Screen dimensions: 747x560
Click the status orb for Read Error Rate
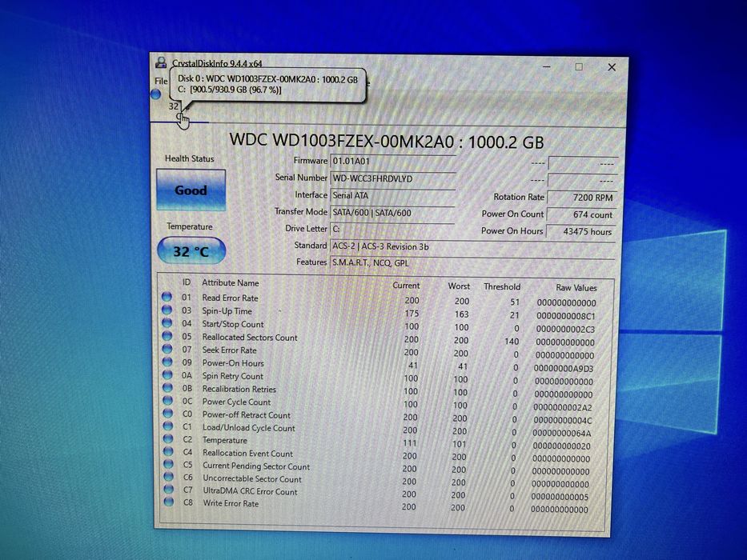coord(167,297)
